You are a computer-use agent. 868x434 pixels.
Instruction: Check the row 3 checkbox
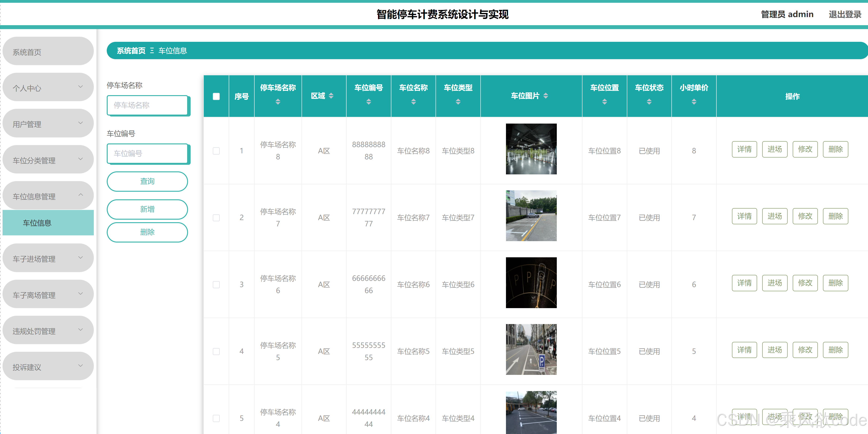click(216, 284)
